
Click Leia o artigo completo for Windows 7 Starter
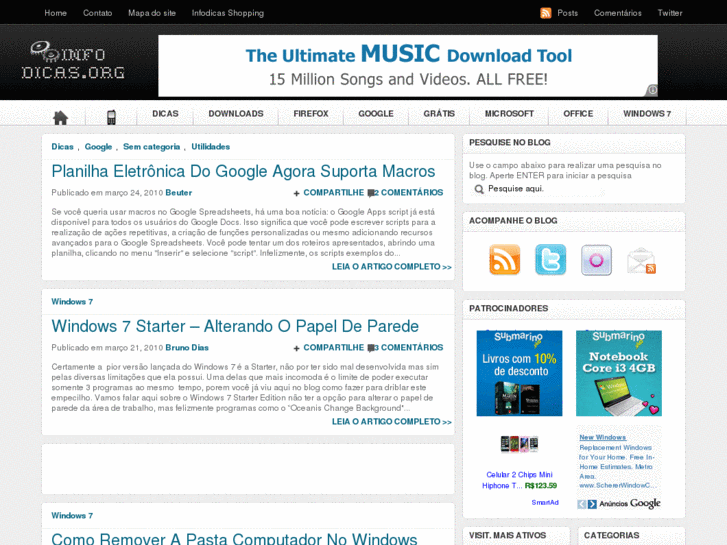391,422
